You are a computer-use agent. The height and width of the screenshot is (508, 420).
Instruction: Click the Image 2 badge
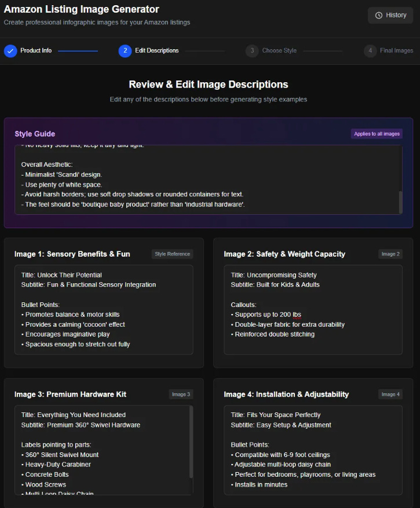(x=390, y=254)
